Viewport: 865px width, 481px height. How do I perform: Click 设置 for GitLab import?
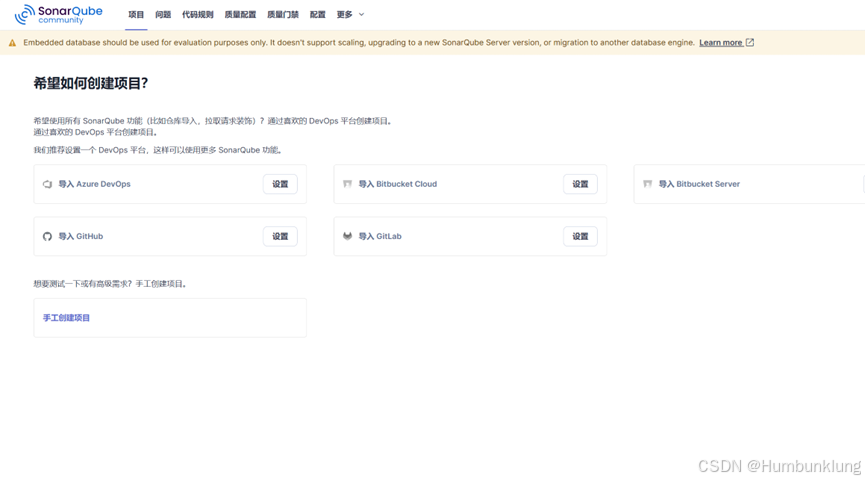580,237
